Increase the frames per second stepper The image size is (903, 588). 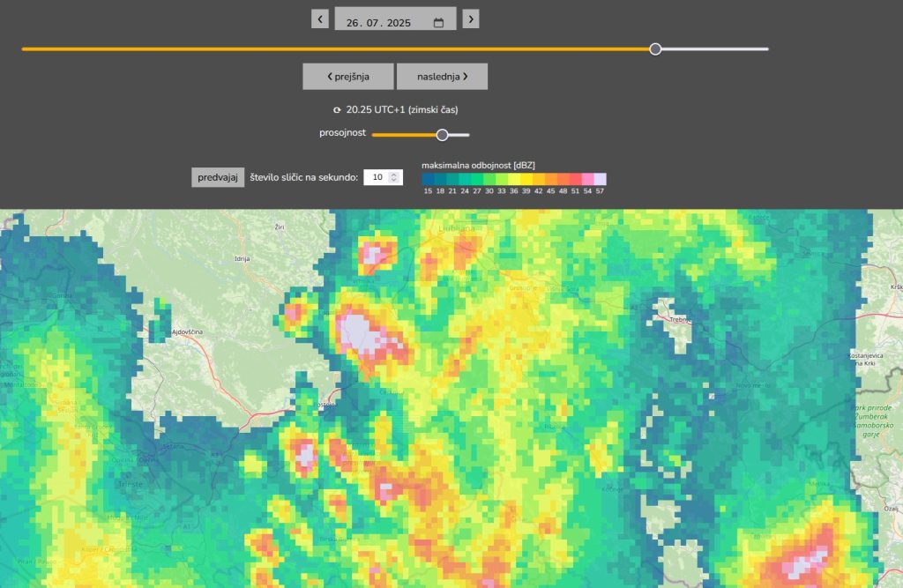tap(395, 174)
